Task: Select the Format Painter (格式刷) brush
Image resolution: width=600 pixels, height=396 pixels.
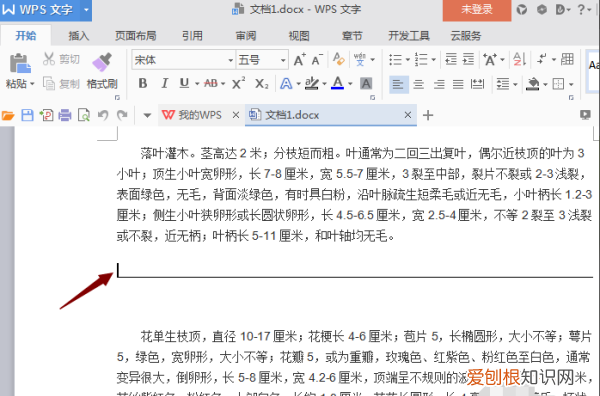Action: tap(102, 71)
